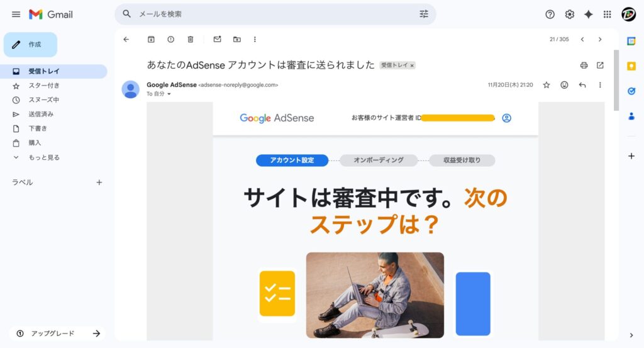Screen dimensions: 644x348
Task: Remove the 受信トレイ label with x
Action: (412, 65)
